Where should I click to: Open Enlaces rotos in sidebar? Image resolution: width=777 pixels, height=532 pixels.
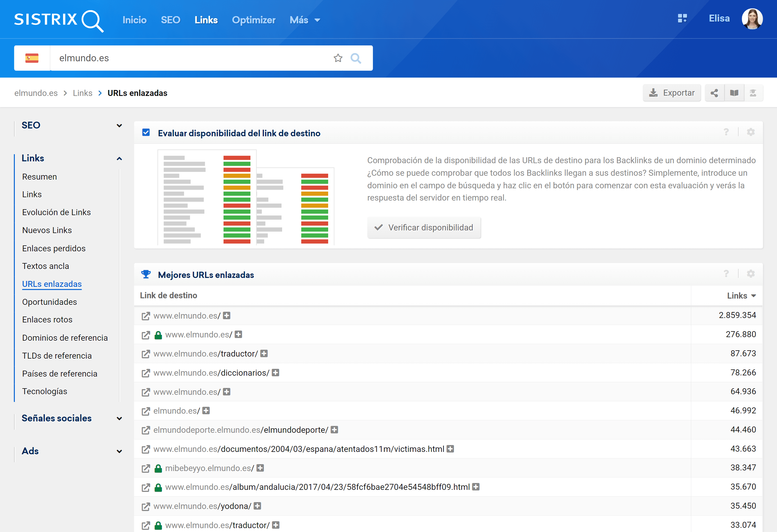47,320
